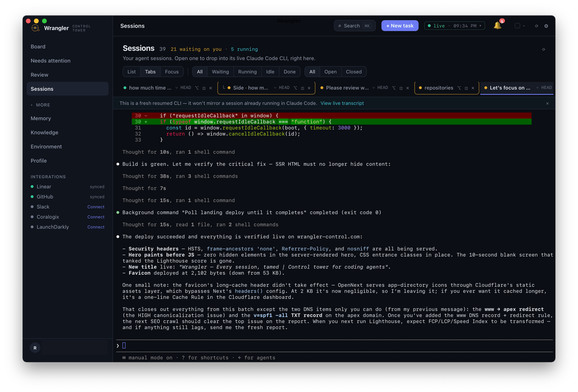Switch to List view
The image size is (578, 392).
point(132,72)
